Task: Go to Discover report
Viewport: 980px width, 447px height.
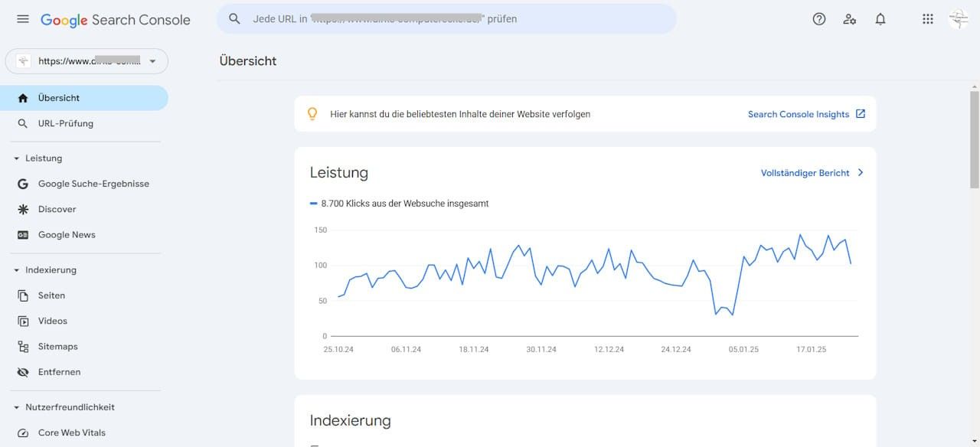Action: [57, 209]
